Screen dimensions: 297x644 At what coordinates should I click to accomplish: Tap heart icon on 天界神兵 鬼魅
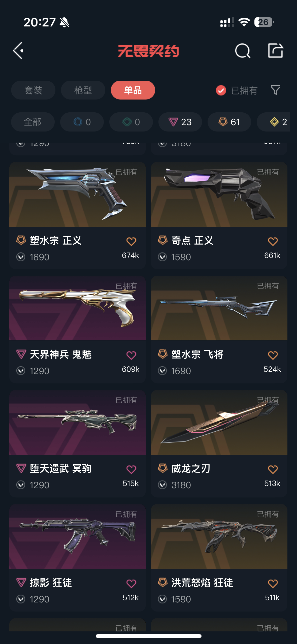(131, 355)
